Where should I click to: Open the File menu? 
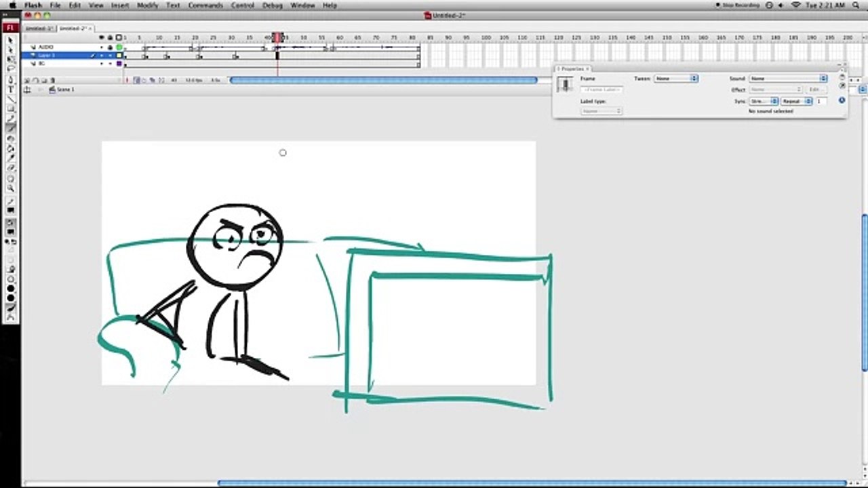pos(55,5)
